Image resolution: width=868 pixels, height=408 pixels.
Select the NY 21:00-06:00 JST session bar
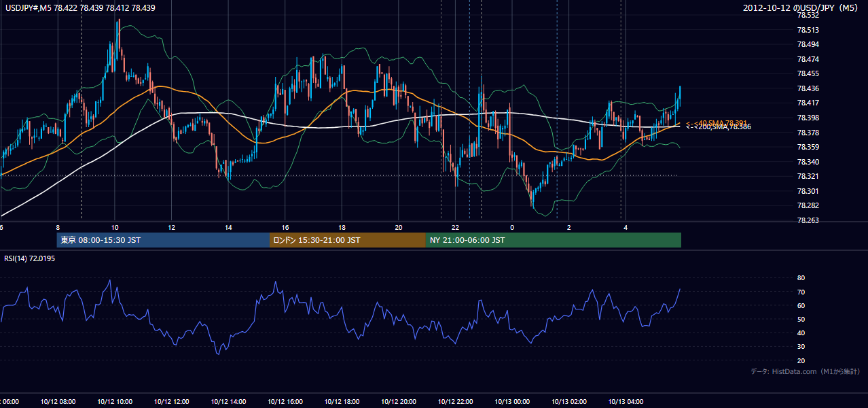554,240
